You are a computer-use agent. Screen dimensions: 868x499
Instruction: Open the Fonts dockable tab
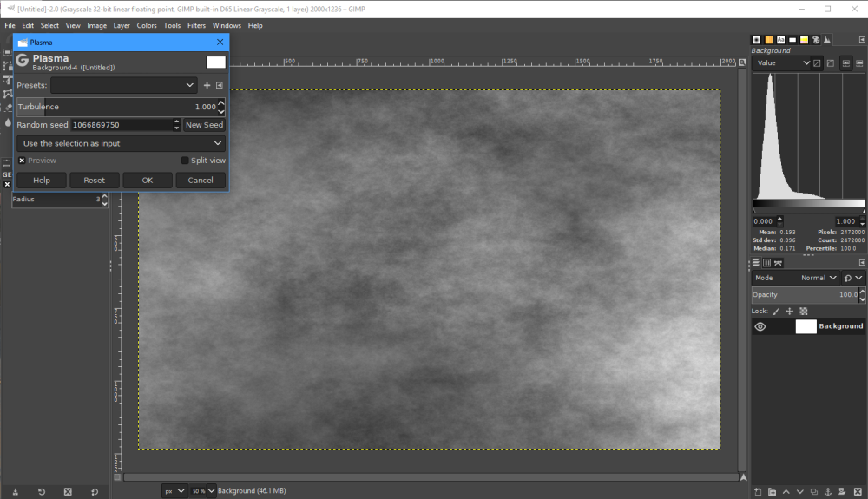tap(780, 40)
